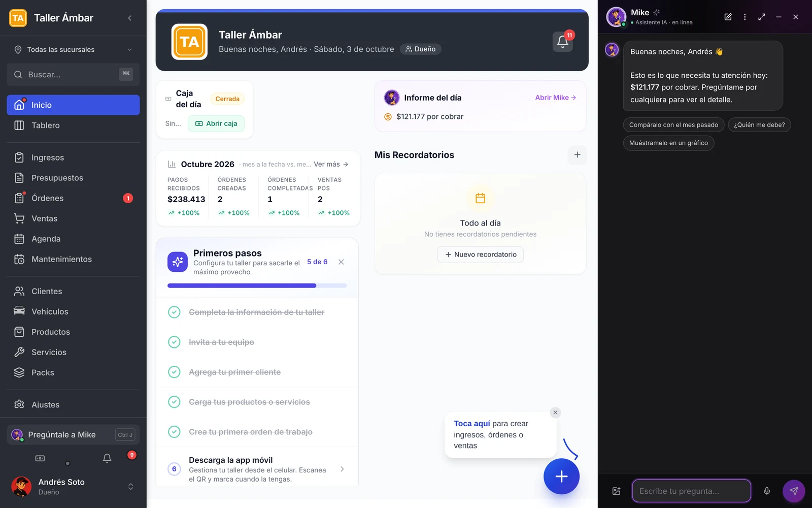Expand 'Descarga la app móvil' step
The image size is (812, 508).
(257, 469)
